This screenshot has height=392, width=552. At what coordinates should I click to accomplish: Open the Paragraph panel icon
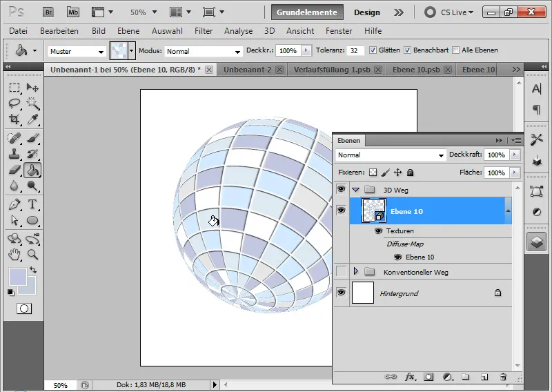(x=537, y=110)
